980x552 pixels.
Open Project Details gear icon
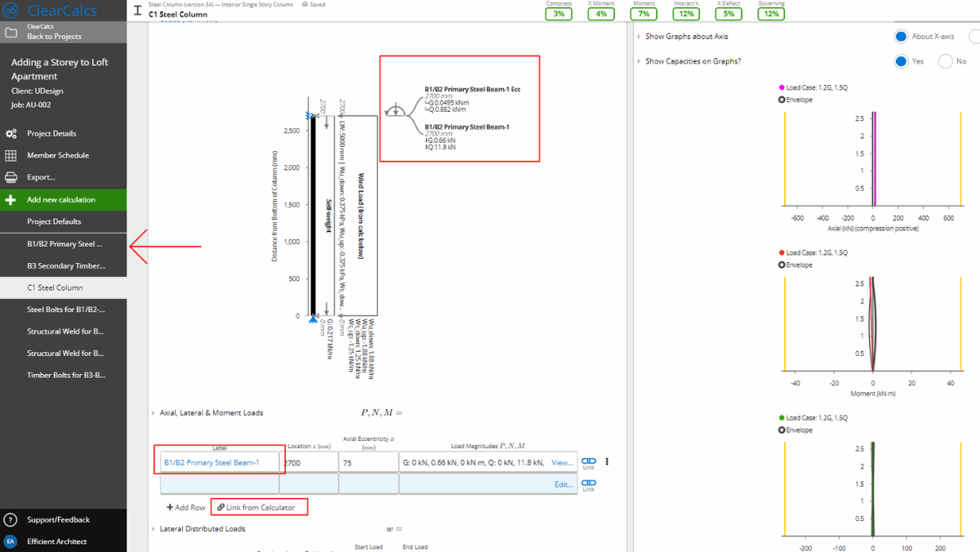point(11,133)
